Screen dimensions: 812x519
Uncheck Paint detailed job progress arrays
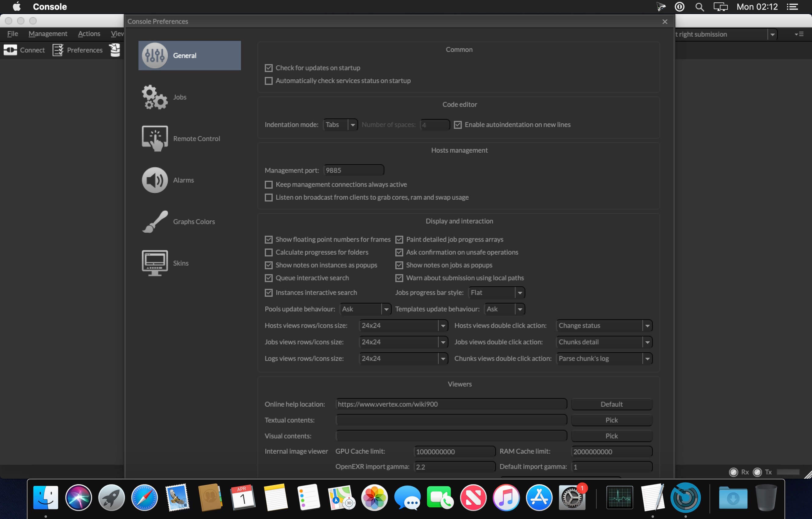[399, 240]
